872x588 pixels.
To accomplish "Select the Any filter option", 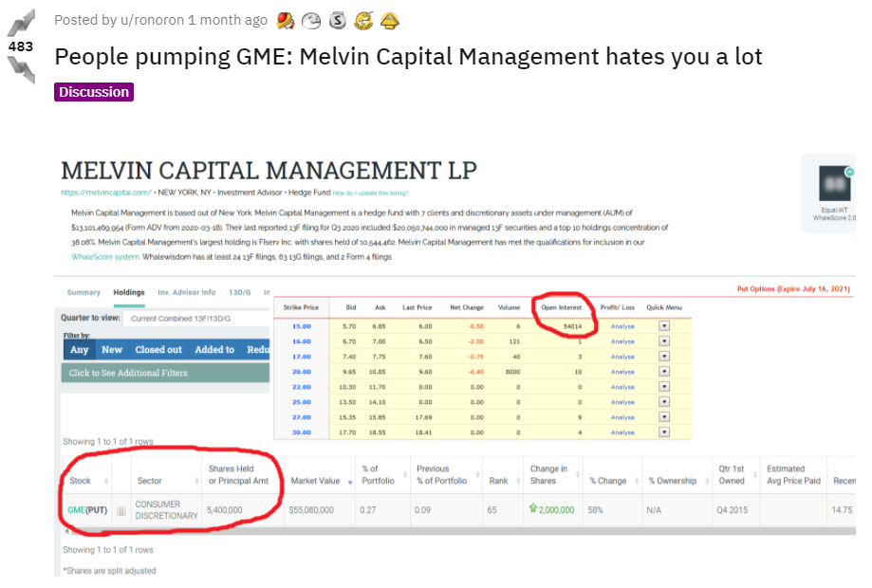I will click(79, 349).
